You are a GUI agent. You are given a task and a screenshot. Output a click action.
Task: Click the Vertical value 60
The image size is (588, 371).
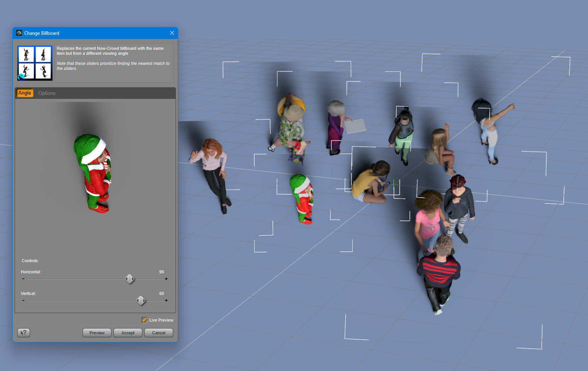point(162,293)
